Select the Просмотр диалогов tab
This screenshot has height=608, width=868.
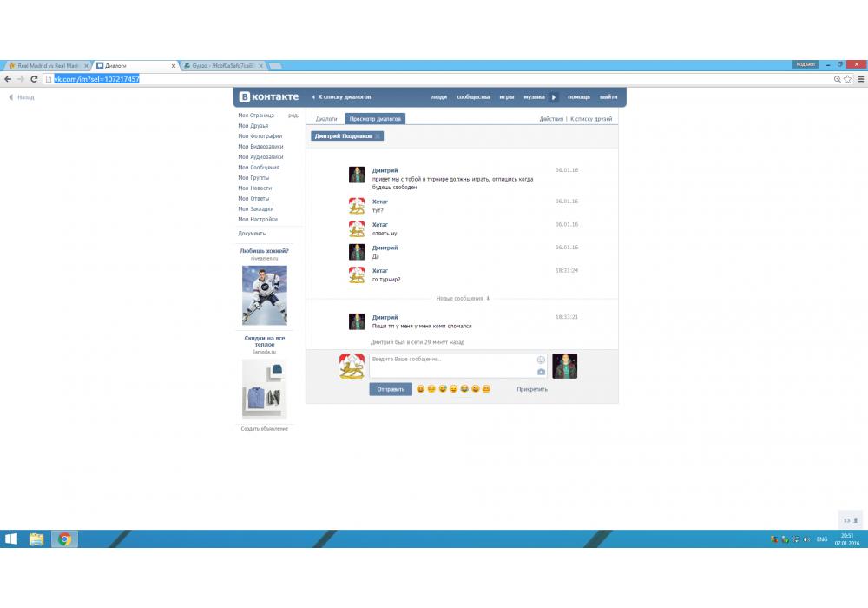(x=375, y=118)
